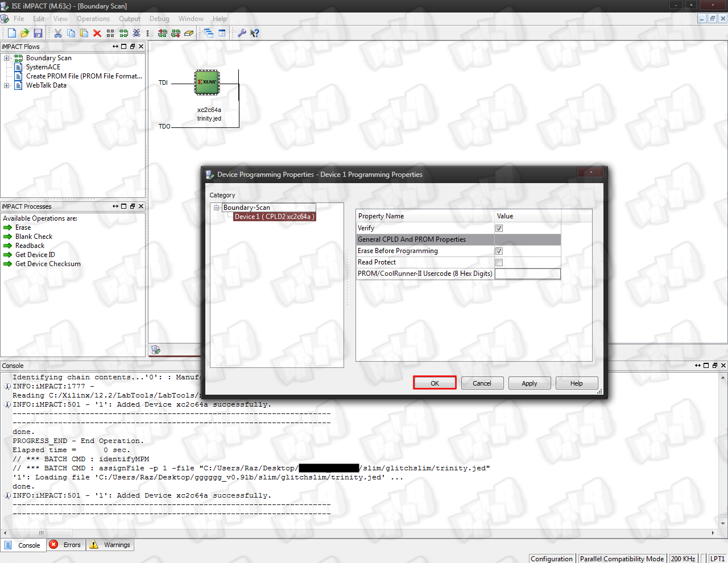The image size is (728, 563).
Task: Click the green chain icon with red left arrow
Action: click(x=163, y=33)
